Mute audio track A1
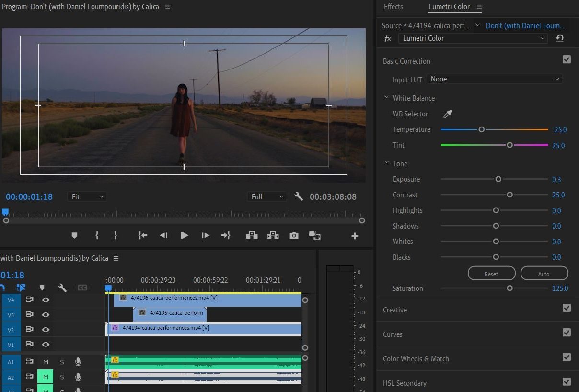 [46, 362]
